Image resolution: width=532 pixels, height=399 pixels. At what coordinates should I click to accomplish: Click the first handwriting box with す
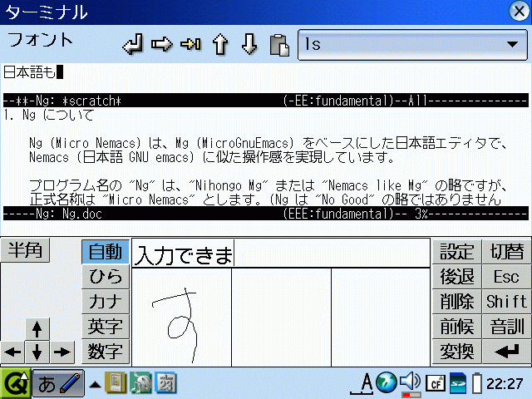(181, 318)
